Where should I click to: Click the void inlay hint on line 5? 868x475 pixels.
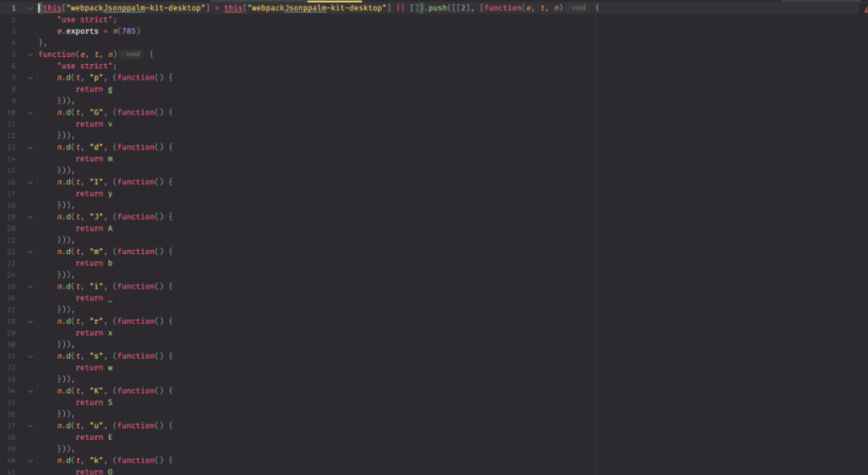[x=131, y=55]
